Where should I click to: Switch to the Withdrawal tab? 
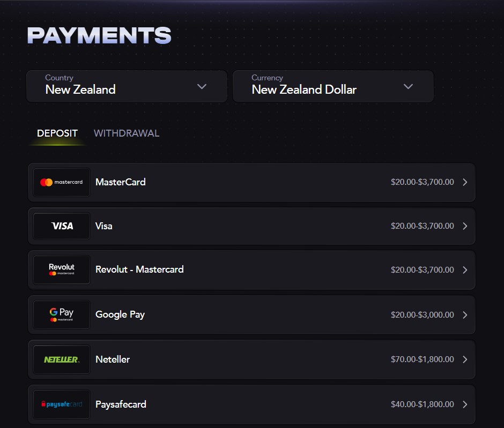pos(127,133)
